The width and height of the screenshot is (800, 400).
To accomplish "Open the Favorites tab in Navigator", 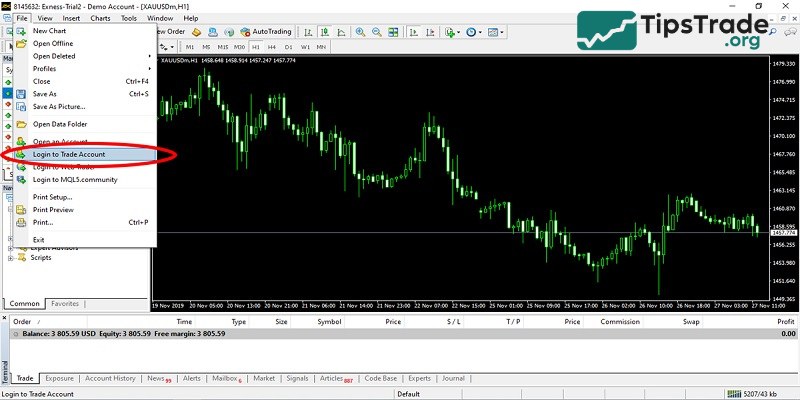I will pyautogui.click(x=65, y=303).
